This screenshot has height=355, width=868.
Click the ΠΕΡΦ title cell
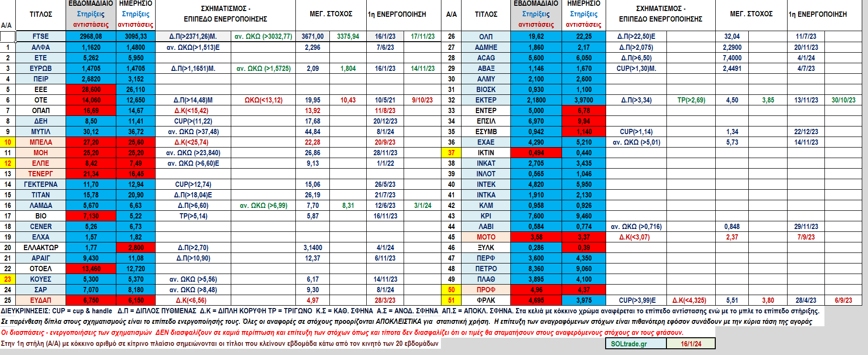pyautogui.click(x=486, y=258)
